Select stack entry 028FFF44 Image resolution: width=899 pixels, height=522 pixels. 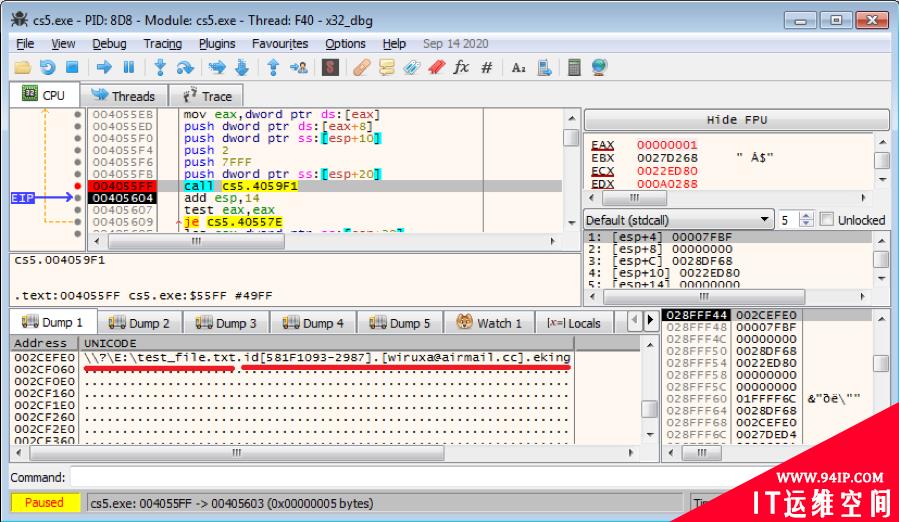point(697,315)
